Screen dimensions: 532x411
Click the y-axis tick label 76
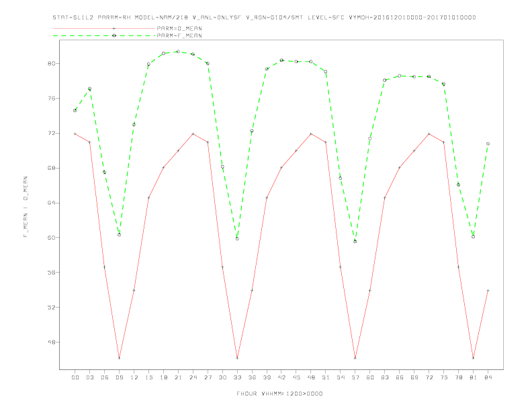click(52, 98)
